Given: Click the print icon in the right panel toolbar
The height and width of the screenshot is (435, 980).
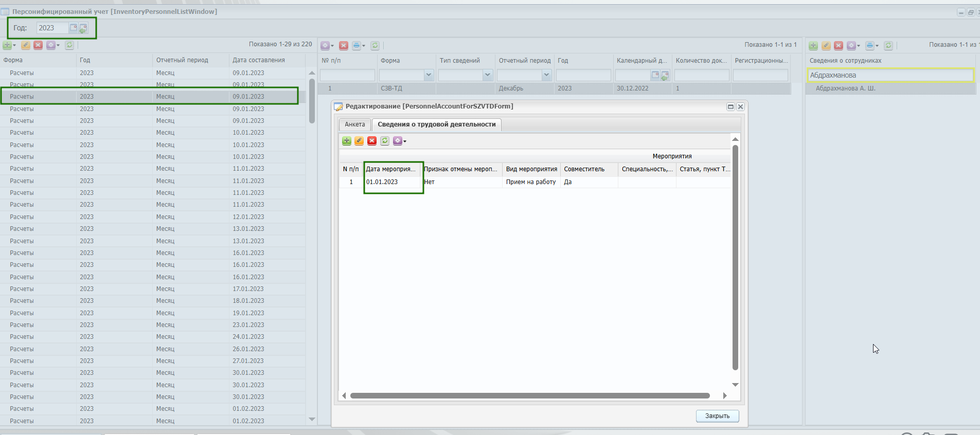Looking at the screenshot, I should [x=870, y=46].
